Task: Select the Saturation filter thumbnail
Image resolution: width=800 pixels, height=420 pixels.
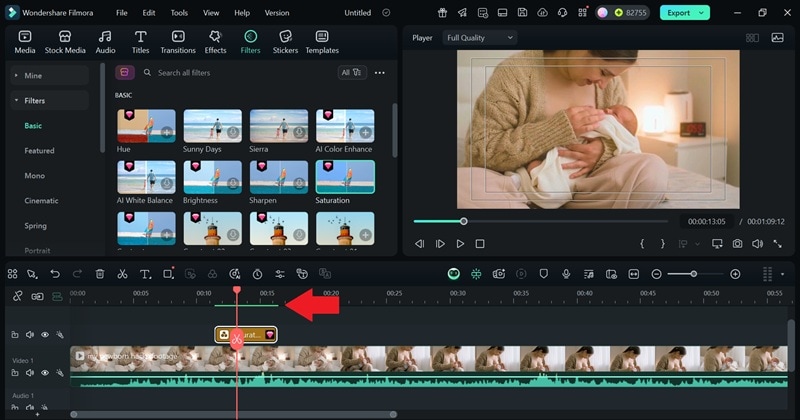Action: [345, 177]
